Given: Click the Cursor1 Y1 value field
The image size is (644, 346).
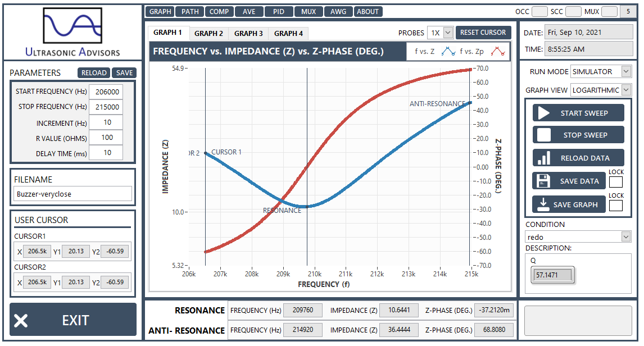Looking at the screenshot, I should click(76, 251).
